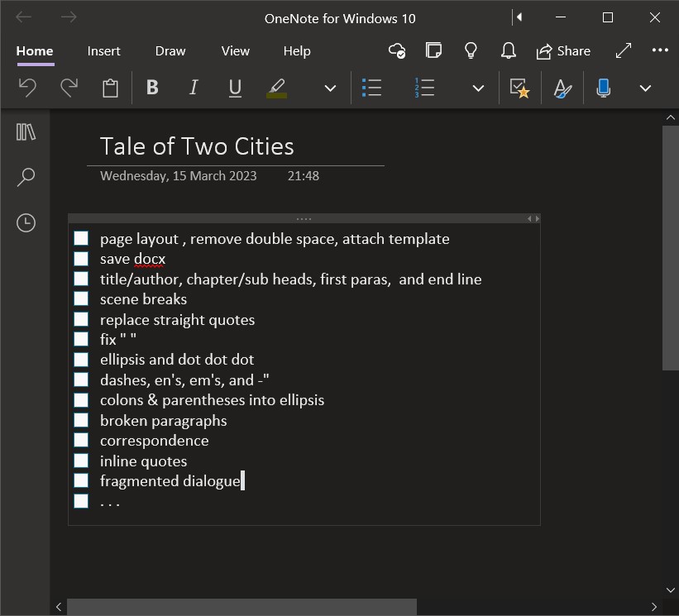The image size is (679, 616).
Task: Expand more list options chevron
Action: pyautogui.click(x=478, y=88)
